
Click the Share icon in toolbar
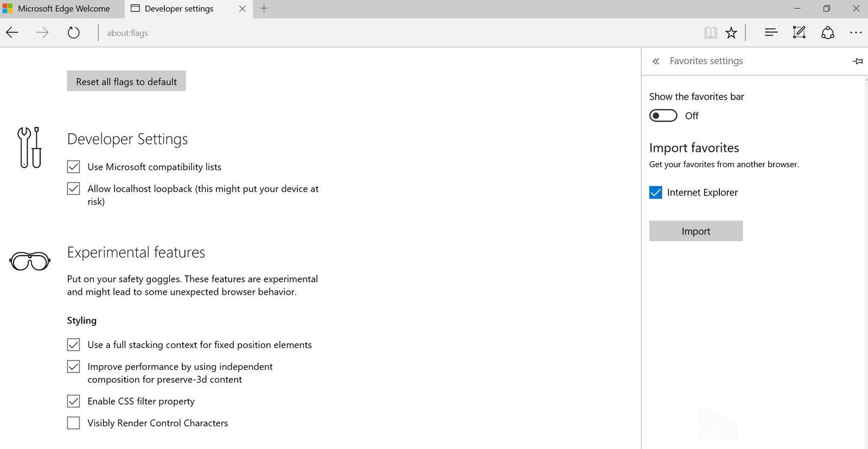[827, 33]
